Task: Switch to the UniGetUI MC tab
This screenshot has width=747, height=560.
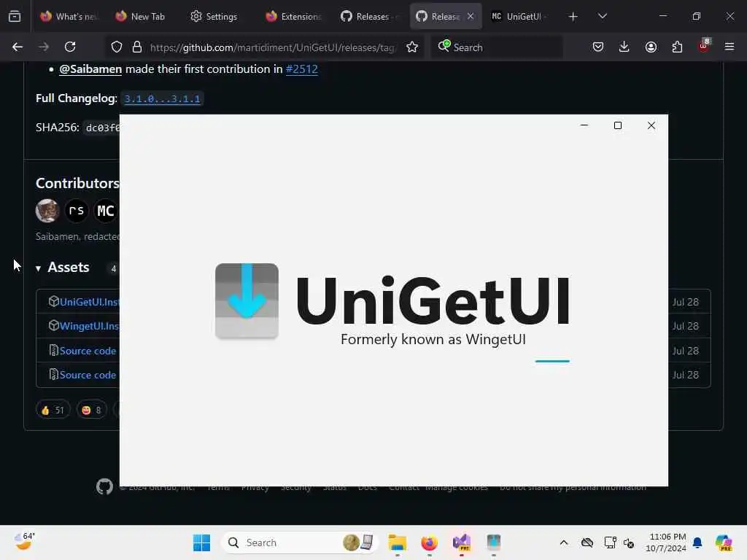Action: (519, 17)
